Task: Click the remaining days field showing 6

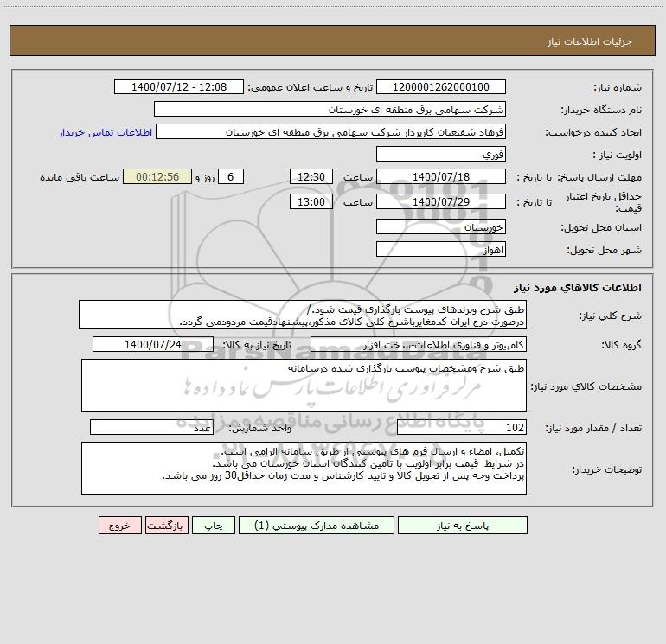Action: pyautogui.click(x=231, y=176)
